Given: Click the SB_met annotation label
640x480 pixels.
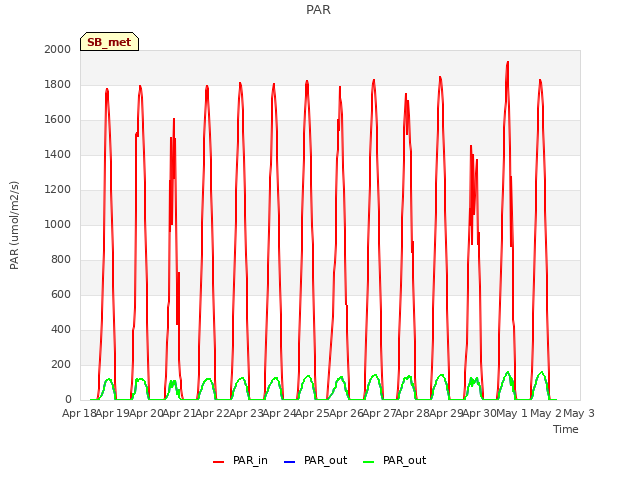Looking at the screenshot, I should pos(109,42).
